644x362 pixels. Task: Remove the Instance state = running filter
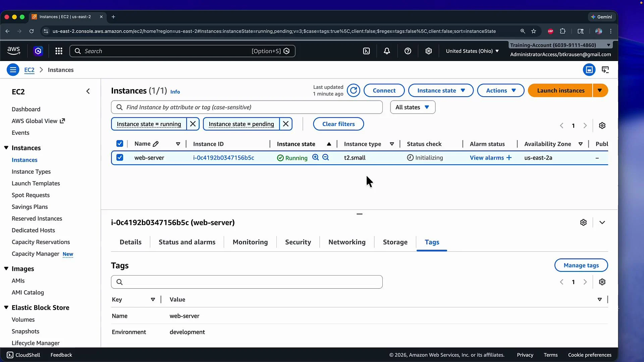pos(193,124)
